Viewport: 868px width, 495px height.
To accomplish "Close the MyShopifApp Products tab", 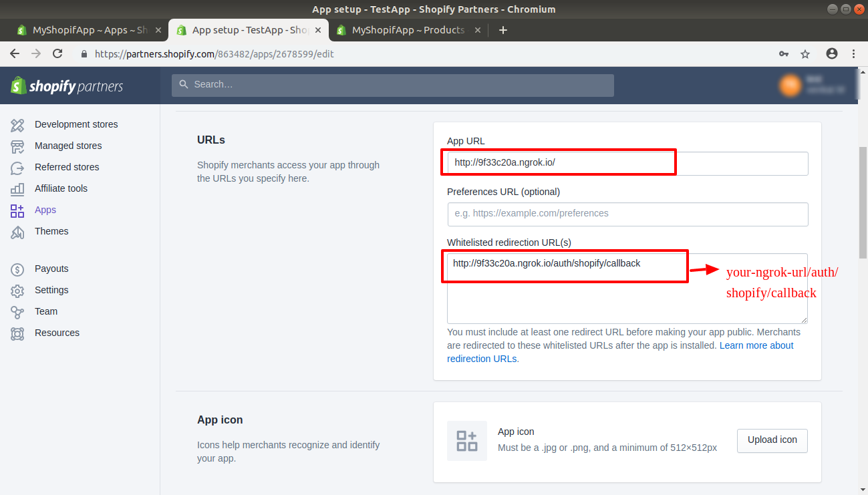I will pos(477,30).
